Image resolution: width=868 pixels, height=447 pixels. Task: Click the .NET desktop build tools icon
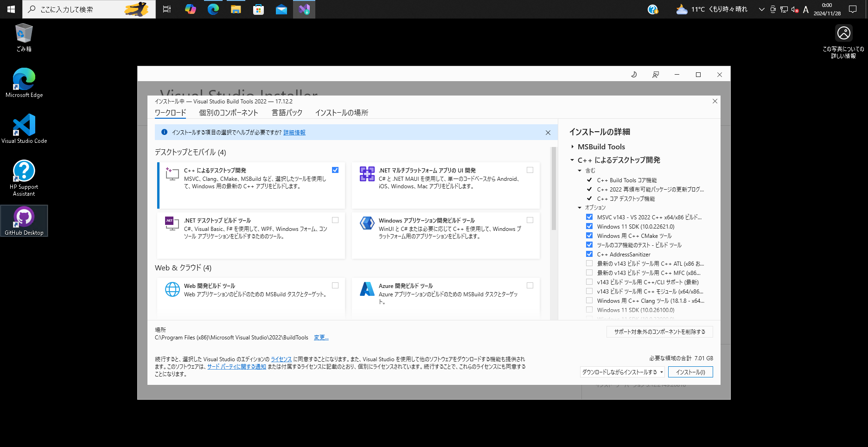[172, 224]
